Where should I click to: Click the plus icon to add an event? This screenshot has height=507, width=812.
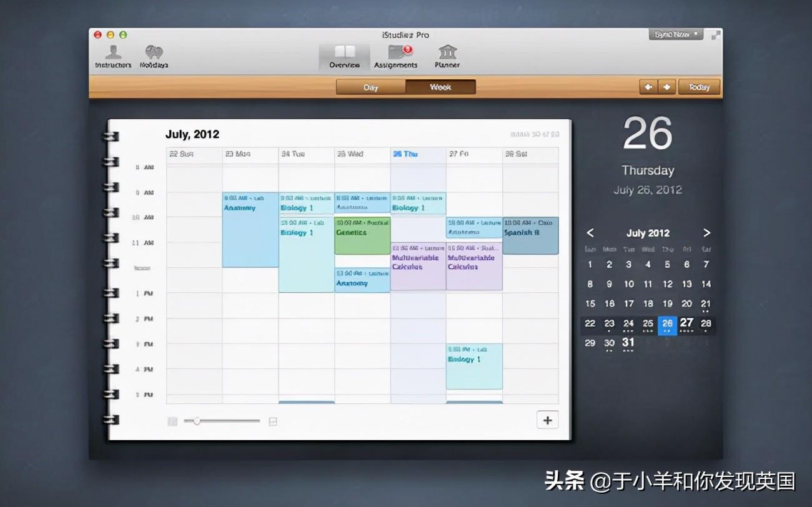tap(547, 420)
